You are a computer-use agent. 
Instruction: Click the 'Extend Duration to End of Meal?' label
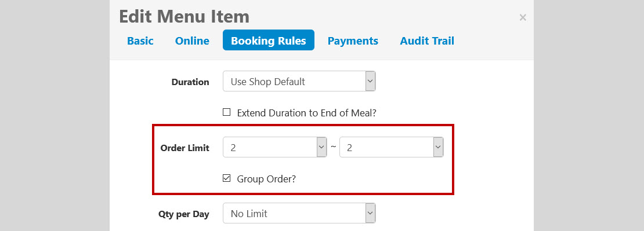click(x=306, y=113)
